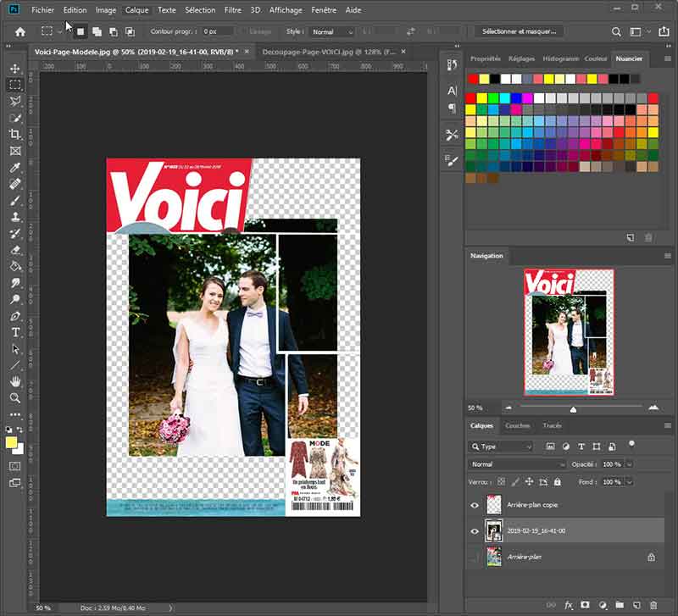
Task: Open the Filtre menu
Action: pyautogui.click(x=232, y=10)
